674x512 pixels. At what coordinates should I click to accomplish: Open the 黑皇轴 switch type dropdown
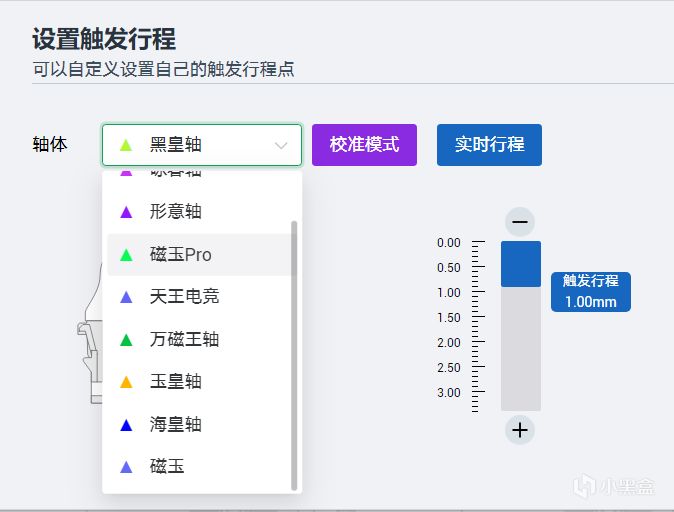[200, 145]
